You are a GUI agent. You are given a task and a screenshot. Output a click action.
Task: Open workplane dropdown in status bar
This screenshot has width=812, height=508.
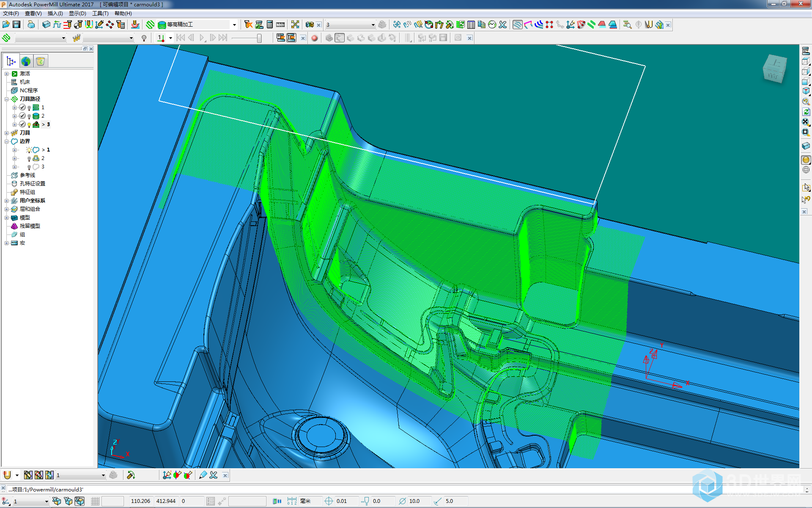[x=46, y=501]
